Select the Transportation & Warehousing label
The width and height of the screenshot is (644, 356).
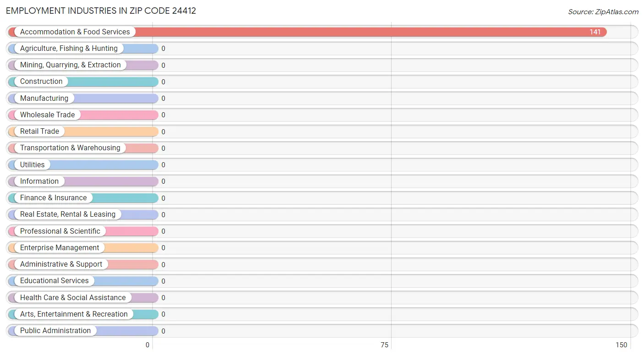tap(70, 148)
